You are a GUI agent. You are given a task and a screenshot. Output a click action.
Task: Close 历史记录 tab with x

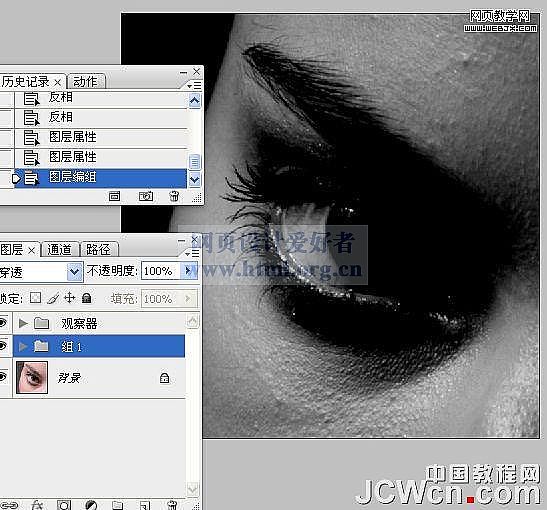(x=58, y=83)
